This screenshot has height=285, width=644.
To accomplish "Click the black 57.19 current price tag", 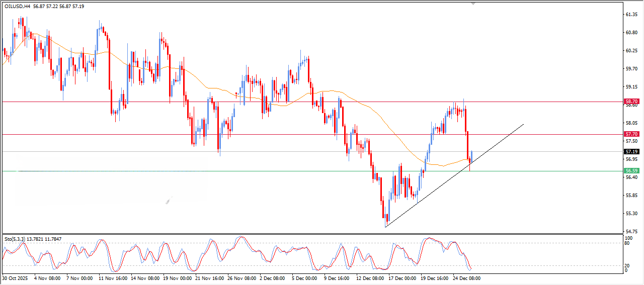I will (x=631, y=151).
